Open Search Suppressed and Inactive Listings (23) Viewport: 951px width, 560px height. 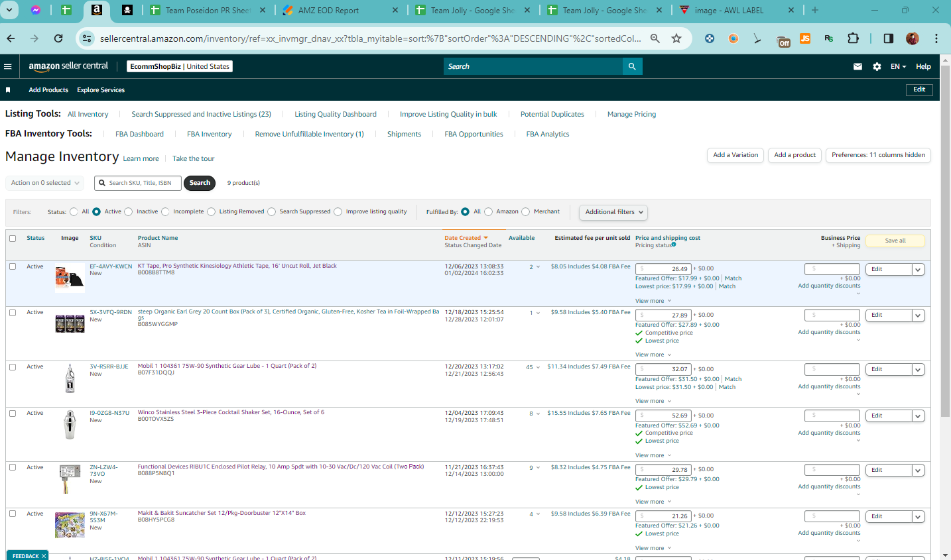pyautogui.click(x=202, y=114)
